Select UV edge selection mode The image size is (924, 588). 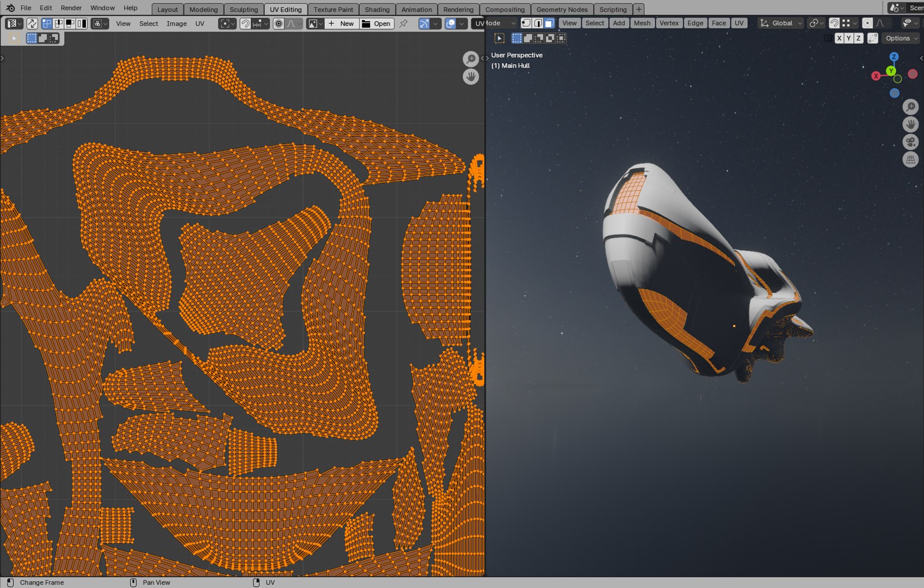coord(58,23)
